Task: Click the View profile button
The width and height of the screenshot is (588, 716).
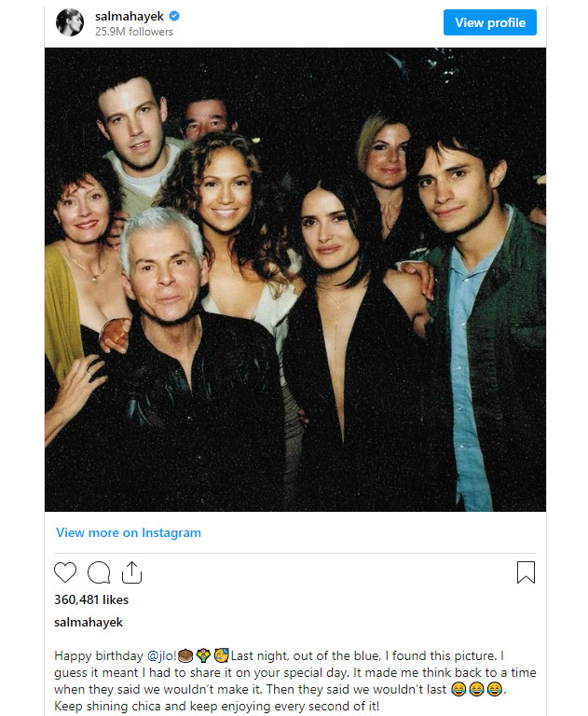Action: click(x=490, y=22)
